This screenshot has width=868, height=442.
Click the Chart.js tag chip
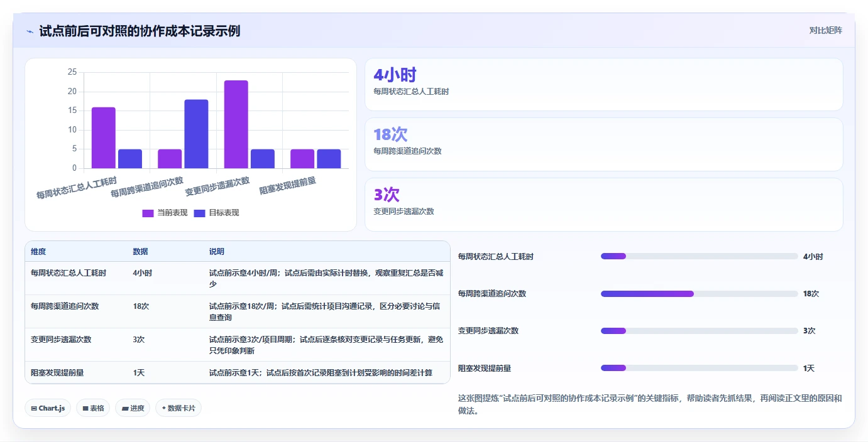48,408
